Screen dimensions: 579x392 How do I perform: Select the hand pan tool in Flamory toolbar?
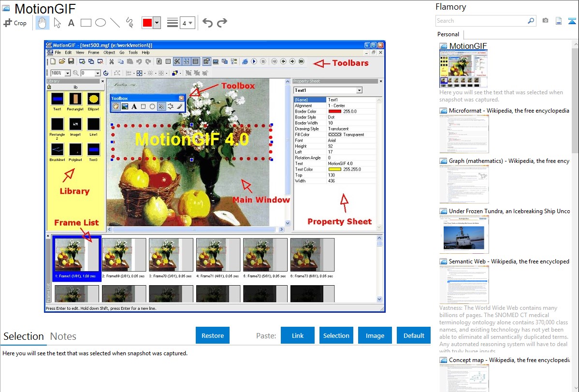42,23
